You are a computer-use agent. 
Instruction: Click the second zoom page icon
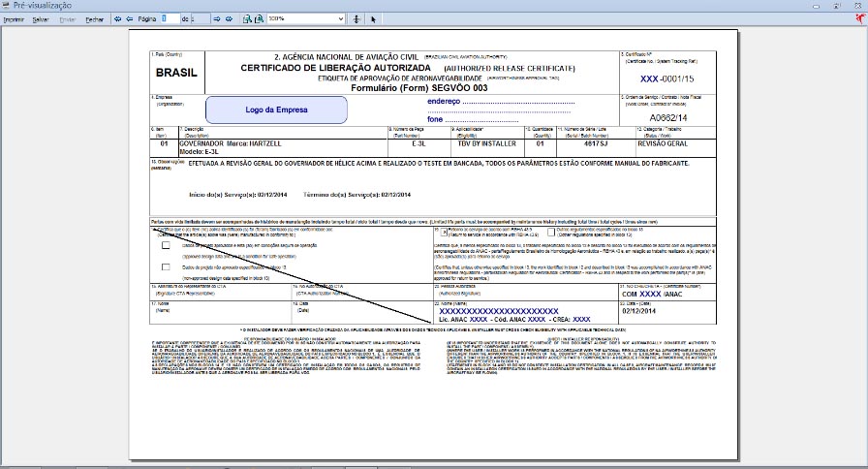[259, 18]
